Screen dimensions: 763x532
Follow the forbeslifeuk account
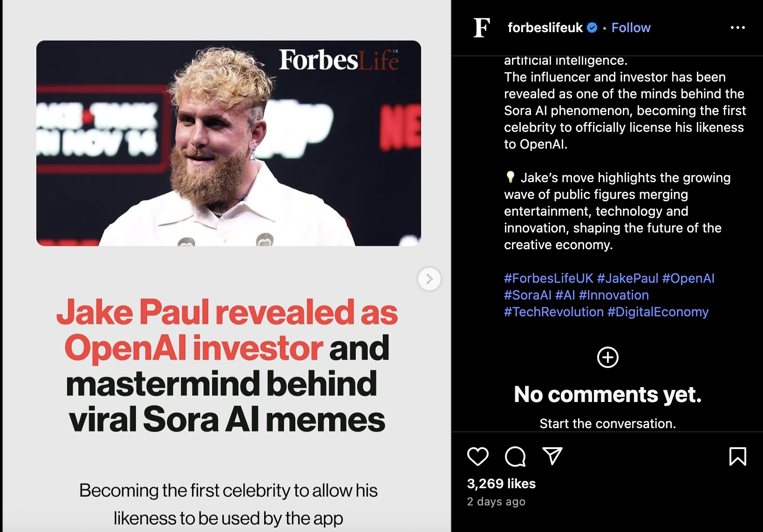[631, 28]
